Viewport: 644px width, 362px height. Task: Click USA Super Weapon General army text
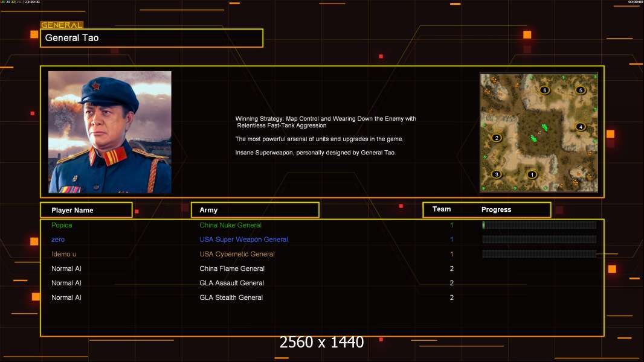[x=243, y=240]
